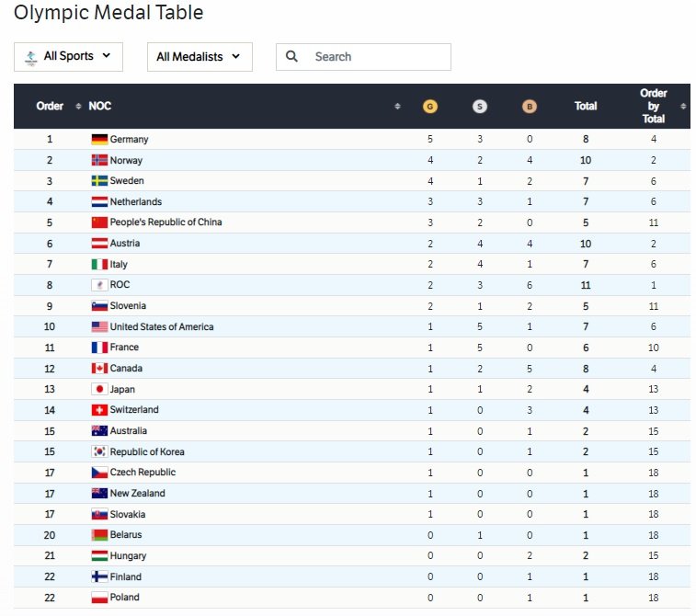Sort table by NOC column arrows
Image resolution: width=696 pixels, height=616 pixels.
397,107
